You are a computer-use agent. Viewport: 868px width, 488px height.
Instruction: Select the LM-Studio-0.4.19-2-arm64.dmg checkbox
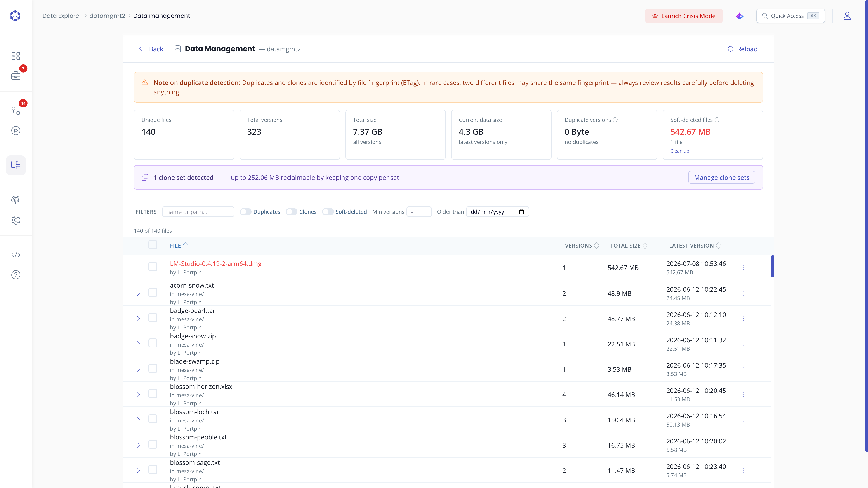pos(153,267)
